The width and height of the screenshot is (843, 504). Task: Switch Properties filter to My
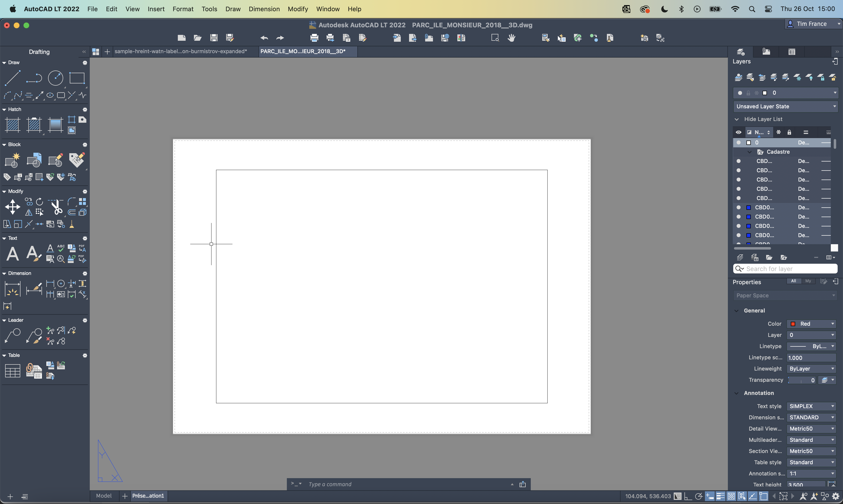pos(808,281)
